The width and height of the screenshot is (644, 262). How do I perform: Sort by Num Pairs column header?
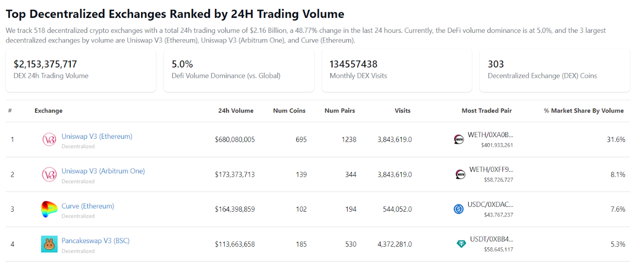[x=340, y=111]
